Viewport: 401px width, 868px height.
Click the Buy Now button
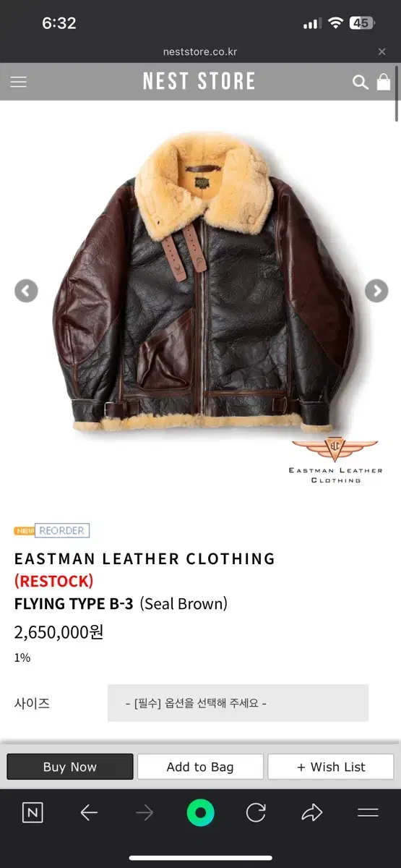[70, 767]
